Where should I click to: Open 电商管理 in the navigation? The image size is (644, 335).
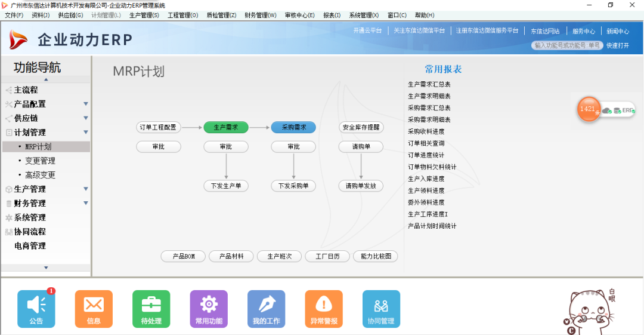30,246
